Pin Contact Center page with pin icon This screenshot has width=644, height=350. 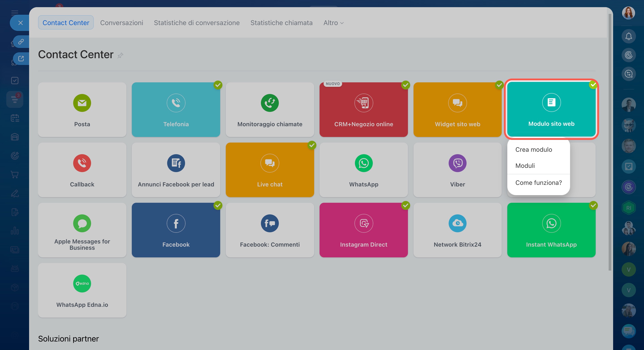tap(120, 55)
